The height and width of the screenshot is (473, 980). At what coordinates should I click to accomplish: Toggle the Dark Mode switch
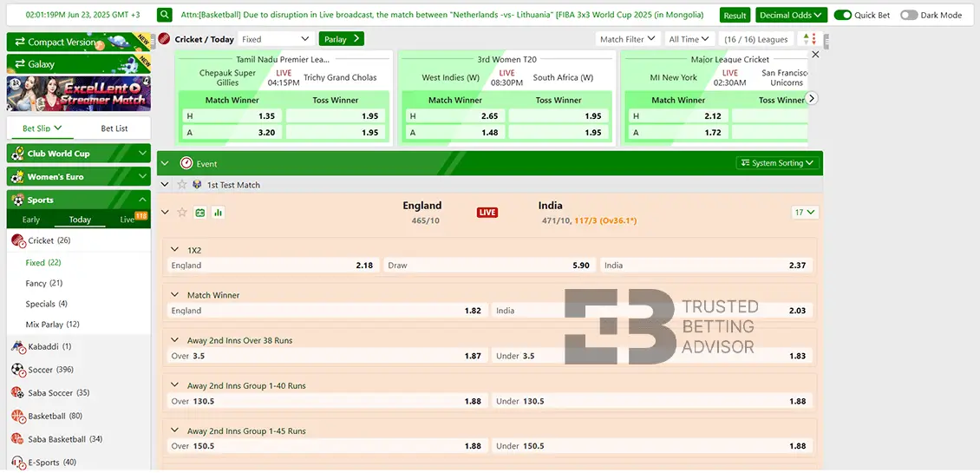[x=910, y=15]
